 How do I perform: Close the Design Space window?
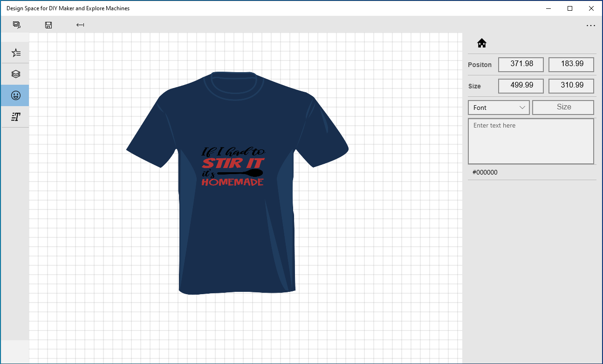[591, 8]
